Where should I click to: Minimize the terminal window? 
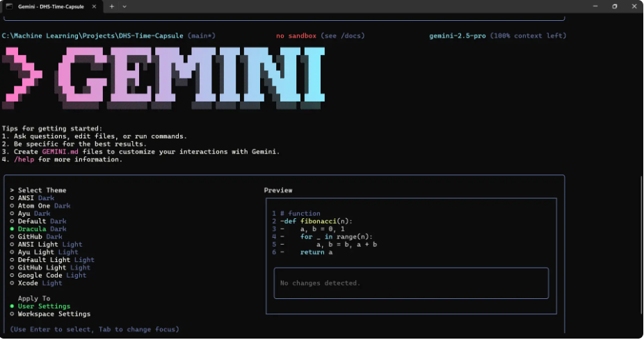595,6
